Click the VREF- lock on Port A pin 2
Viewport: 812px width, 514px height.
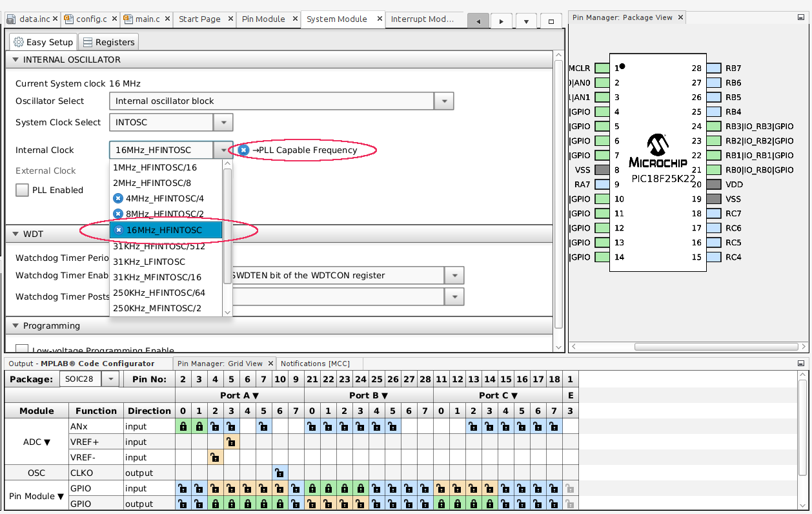coord(216,457)
